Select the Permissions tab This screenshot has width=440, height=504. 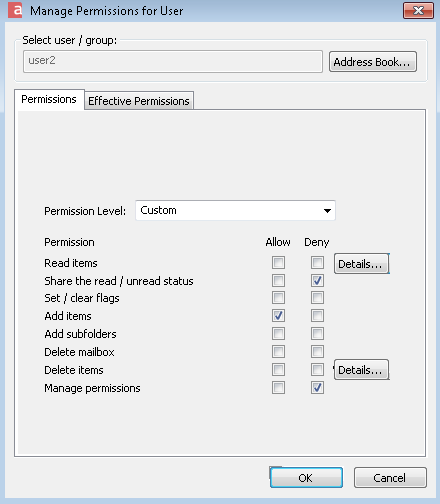49,99
